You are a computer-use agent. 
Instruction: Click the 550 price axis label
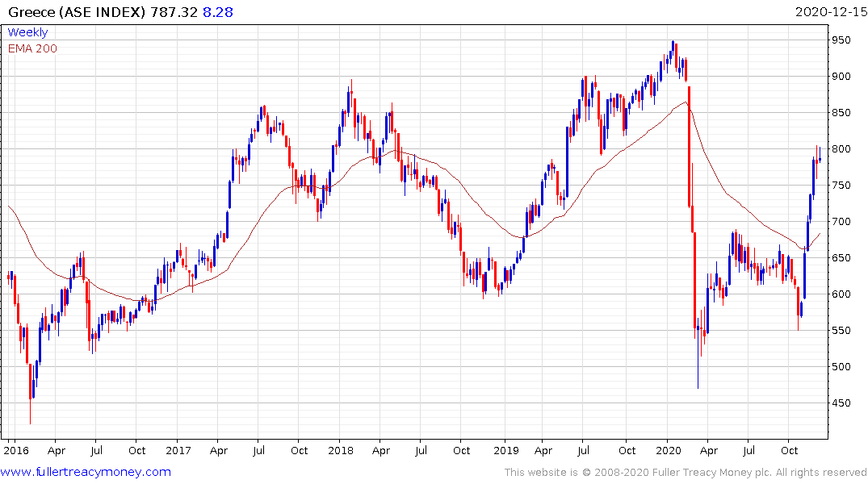[x=841, y=330]
